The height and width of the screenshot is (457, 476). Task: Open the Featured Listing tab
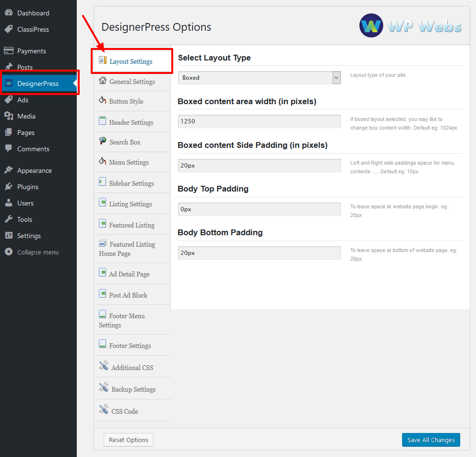coord(132,224)
